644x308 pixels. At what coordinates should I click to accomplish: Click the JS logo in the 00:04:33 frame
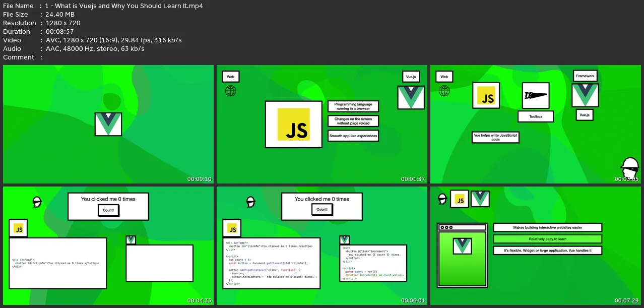click(x=19, y=228)
